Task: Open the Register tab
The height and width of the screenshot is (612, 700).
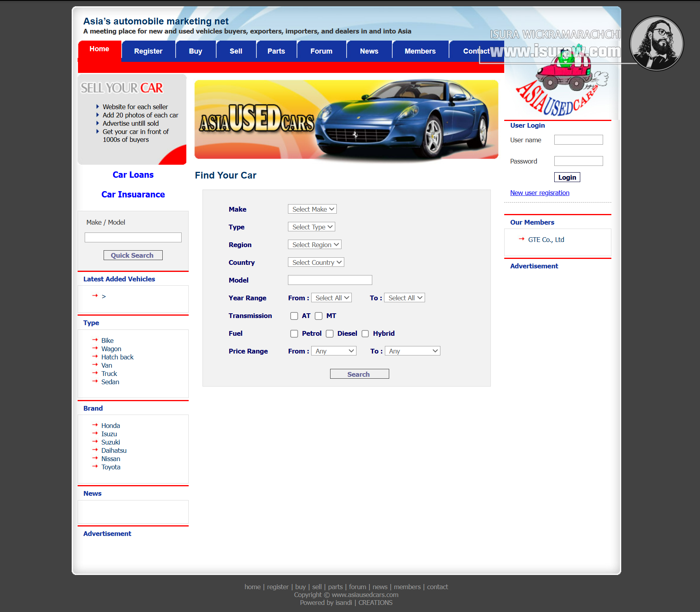Action: point(148,51)
